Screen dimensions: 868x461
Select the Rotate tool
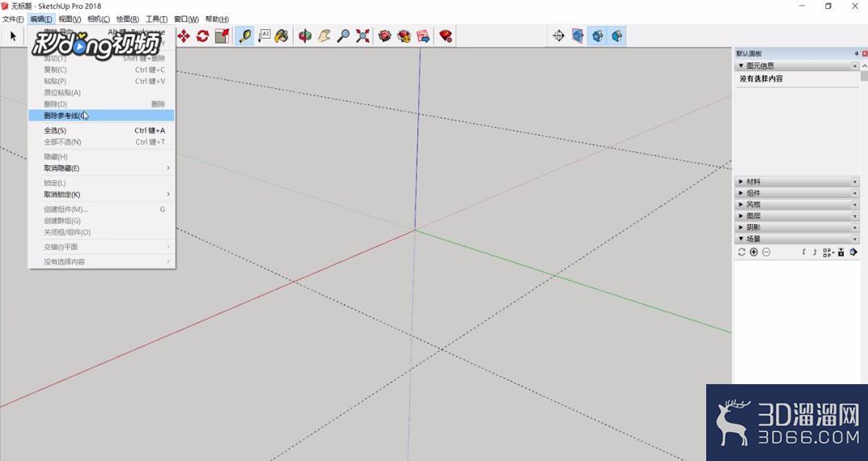[202, 36]
